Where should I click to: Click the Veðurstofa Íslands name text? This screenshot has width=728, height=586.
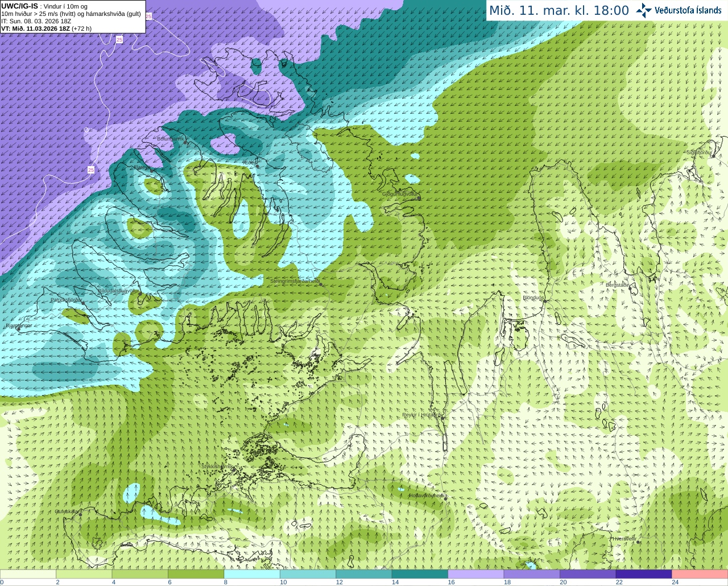(x=688, y=10)
